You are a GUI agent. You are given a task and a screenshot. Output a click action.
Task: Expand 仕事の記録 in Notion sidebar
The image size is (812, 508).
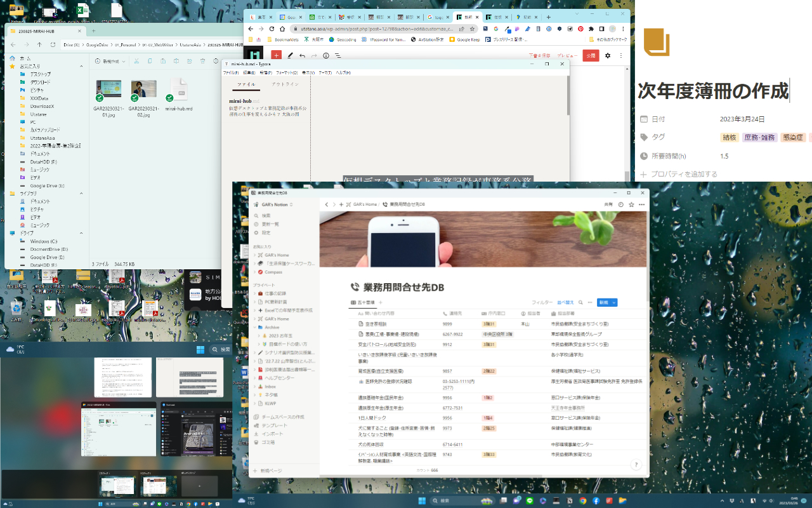(254, 294)
